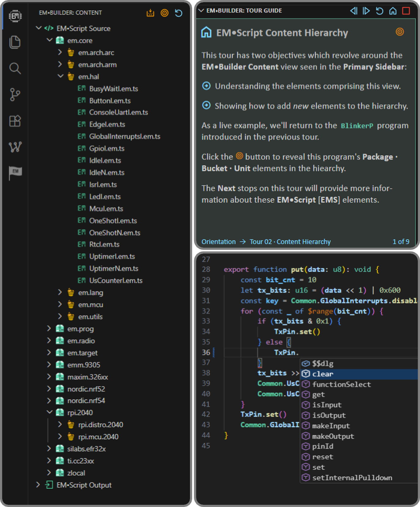Viewport: 420px width, 507px height.
Task: Click Tour 02 · Content Hierarchy link
Action: (x=290, y=242)
